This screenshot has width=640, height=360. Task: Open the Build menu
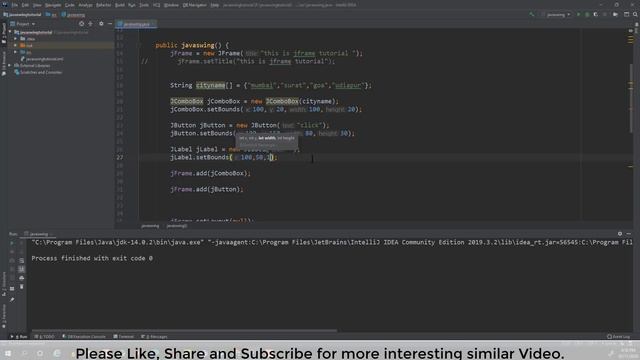tap(120, 5)
